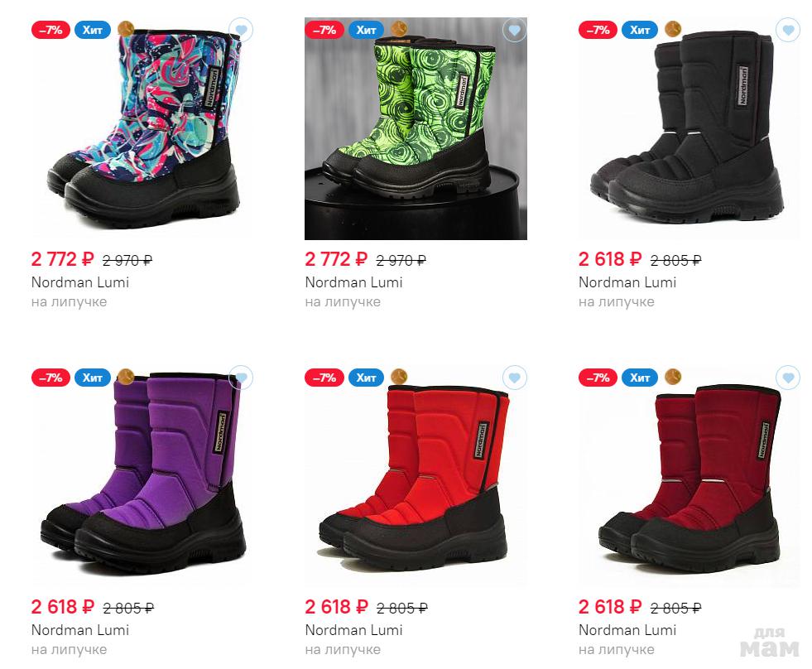
Task: Click the medal icon on the purple boots card
Action: 126,376
